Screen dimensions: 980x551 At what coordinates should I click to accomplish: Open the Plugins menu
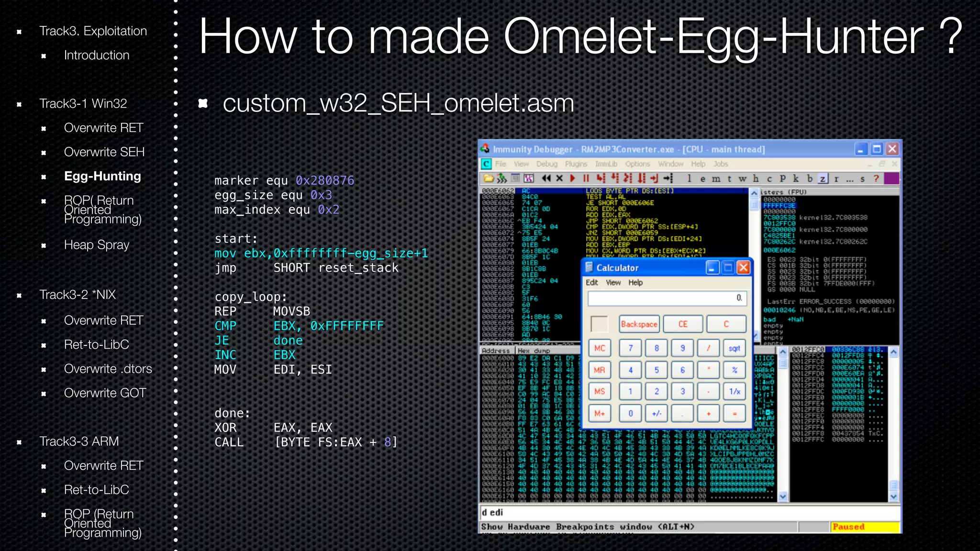[x=576, y=164]
